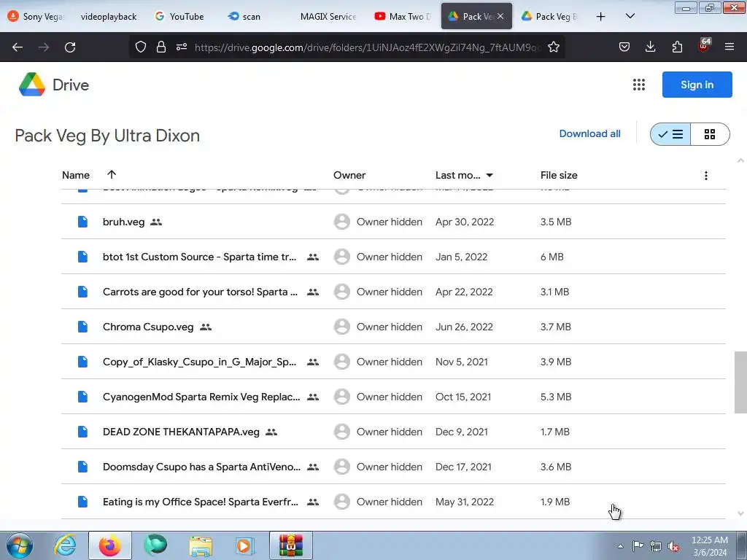
Task: Click the file icon for Chroma Csupo.veg
Action: (x=83, y=327)
